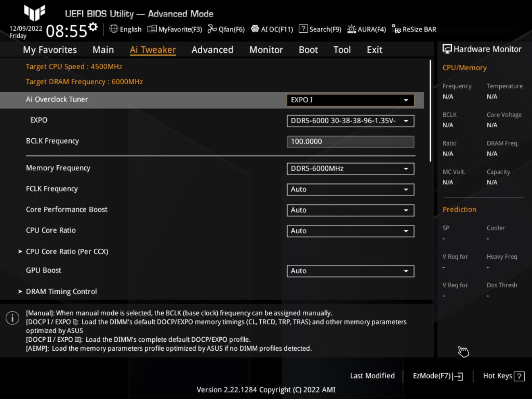532x399 pixels.
Task: Click BCLK Frequency input field
Action: (350, 142)
